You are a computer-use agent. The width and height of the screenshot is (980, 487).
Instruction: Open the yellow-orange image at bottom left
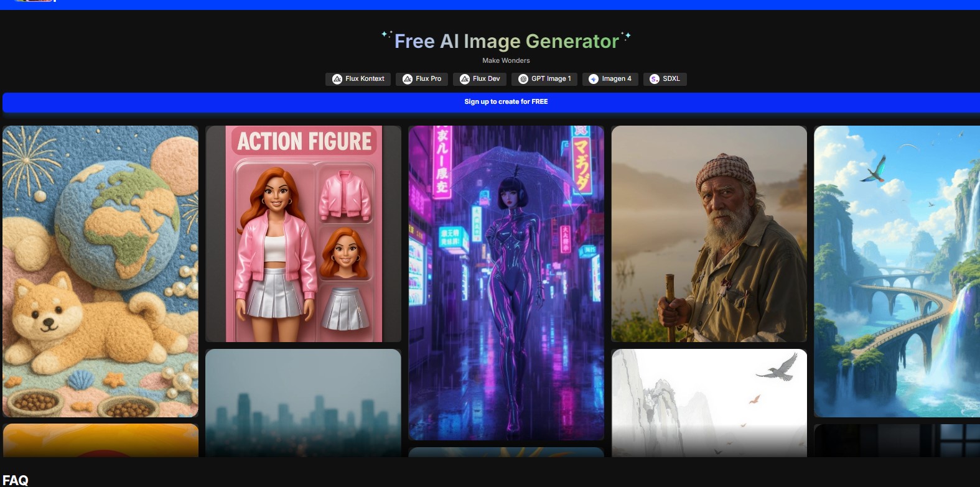click(x=100, y=440)
